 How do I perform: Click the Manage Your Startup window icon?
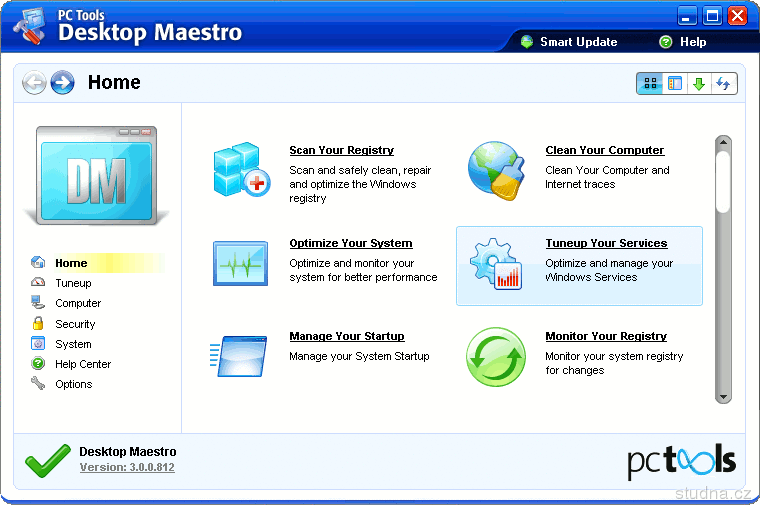coord(238,356)
